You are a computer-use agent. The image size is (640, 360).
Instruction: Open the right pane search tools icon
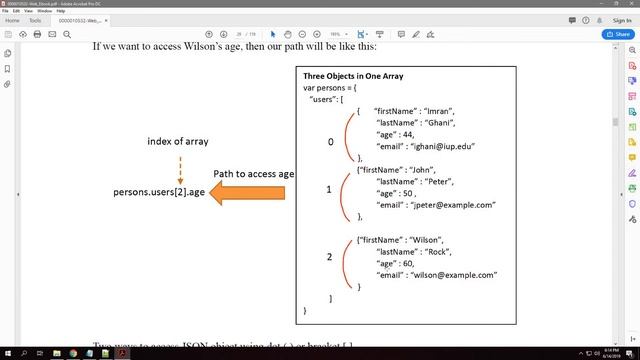click(632, 50)
